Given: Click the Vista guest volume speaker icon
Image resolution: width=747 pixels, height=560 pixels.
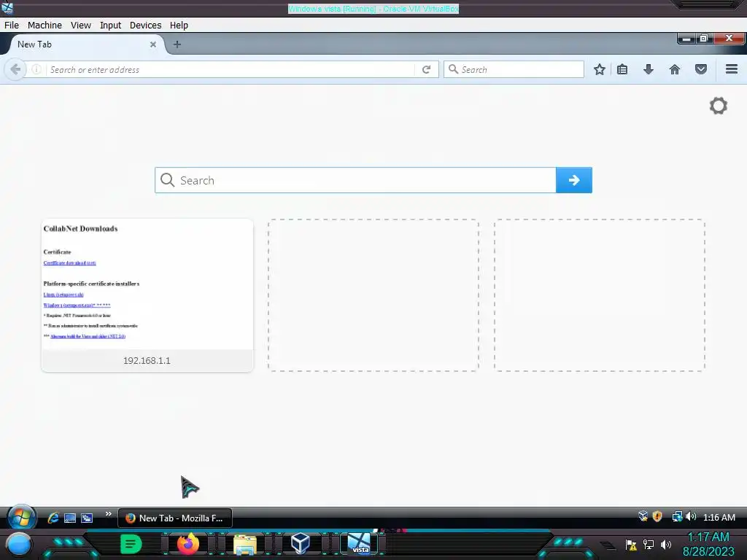Looking at the screenshot, I should pyautogui.click(x=691, y=517).
